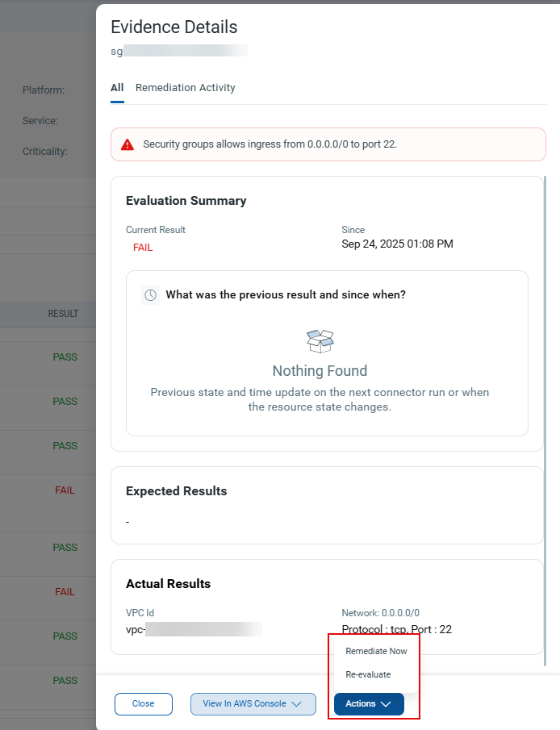Image resolution: width=560 pixels, height=730 pixels.
Task: Click the red warning triangle alert icon
Action: click(127, 144)
